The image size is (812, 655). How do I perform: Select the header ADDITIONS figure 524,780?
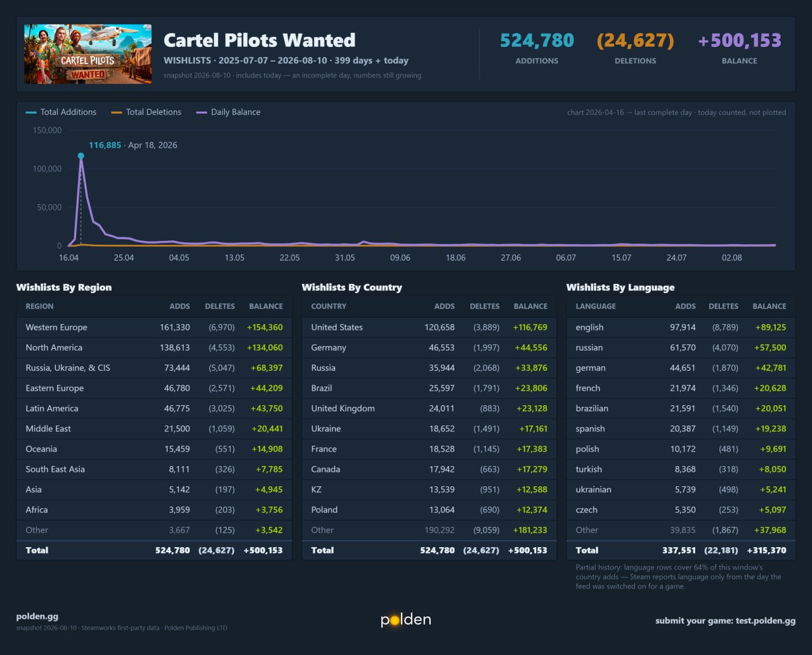click(x=537, y=41)
